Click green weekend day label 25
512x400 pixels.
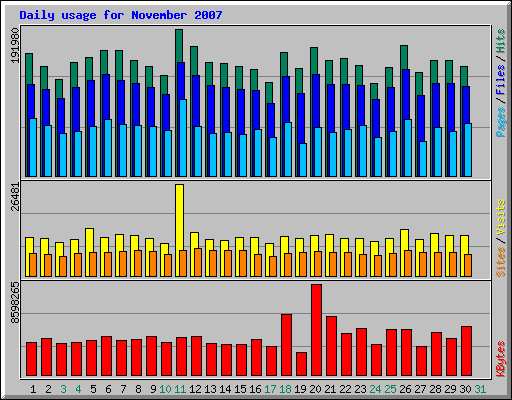pyautogui.click(x=390, y=389)
